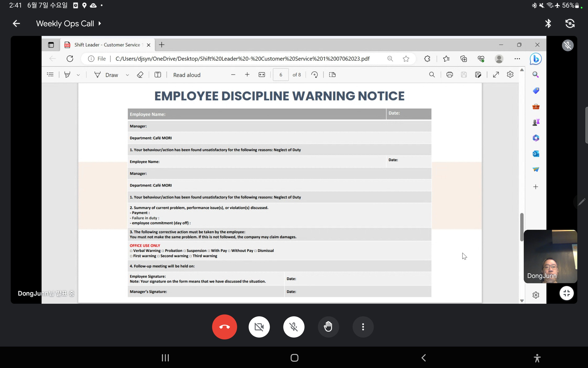Open the Draw tool dropdown arrow
The width and height of the screenshot is (588, 368).
(x=127, y=75)
